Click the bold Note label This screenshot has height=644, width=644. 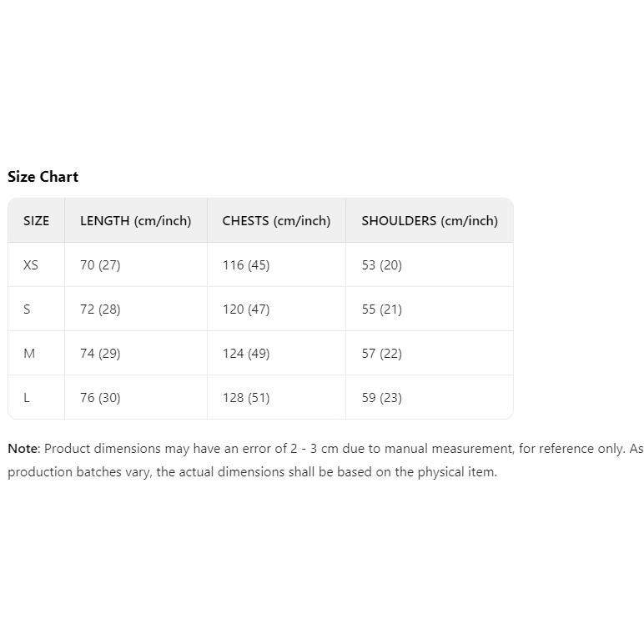(23, 449)
